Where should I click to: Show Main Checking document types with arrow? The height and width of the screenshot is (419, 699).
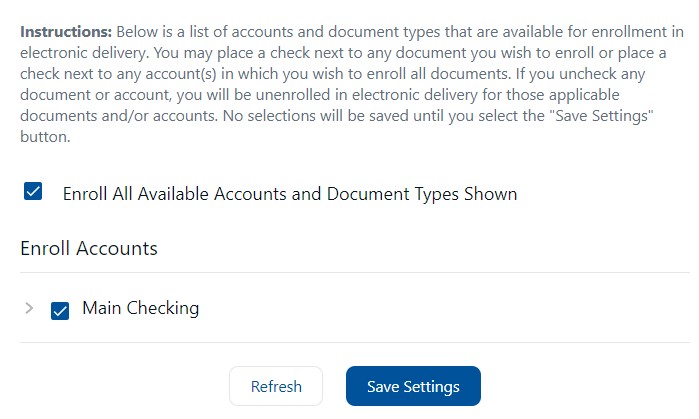pyautogui.click(x=29, y=308)
